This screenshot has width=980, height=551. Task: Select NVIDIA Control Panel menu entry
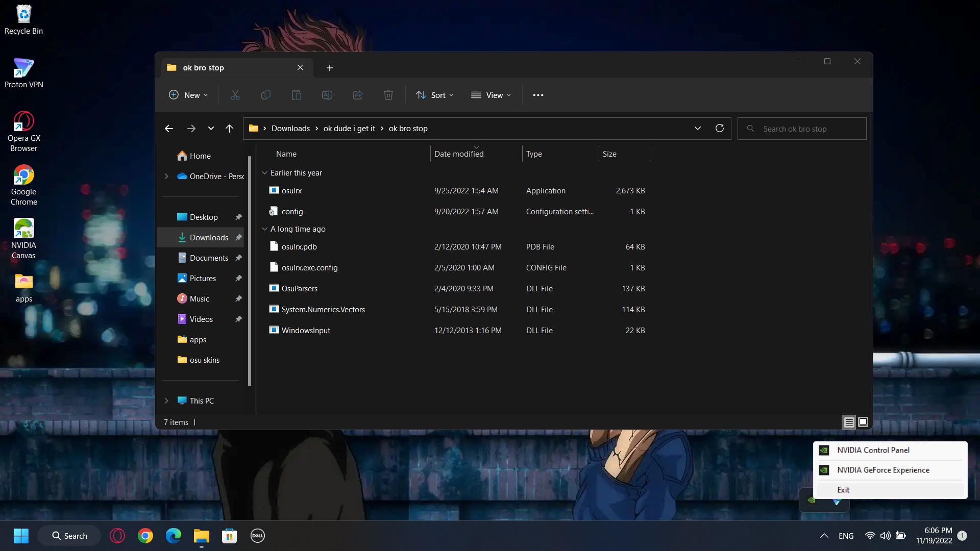point(873,450)
